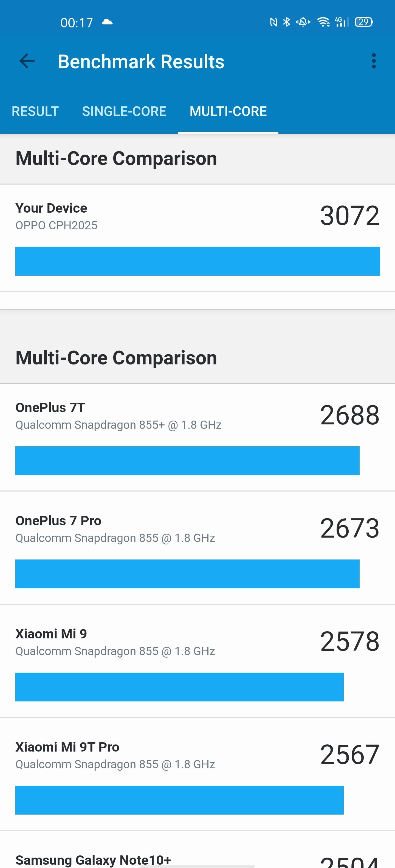Switch to the RESULT tab
The image size is (395, 868).
[35, 111]
